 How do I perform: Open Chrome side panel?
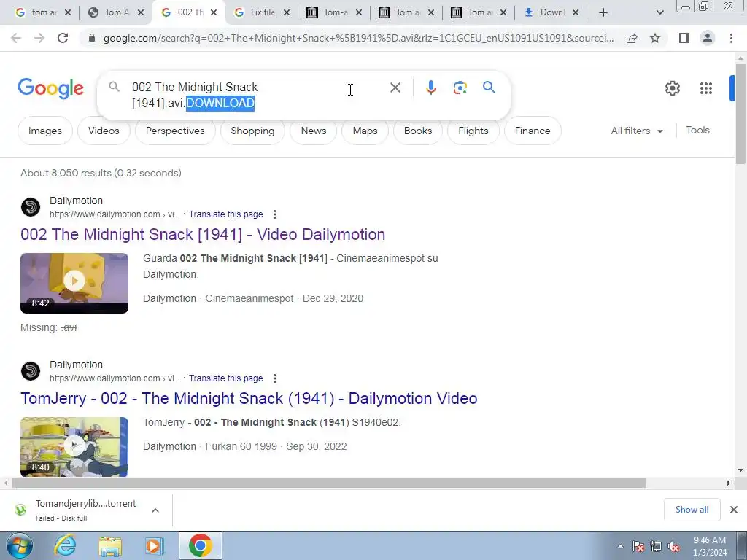[x=684, y=38]
